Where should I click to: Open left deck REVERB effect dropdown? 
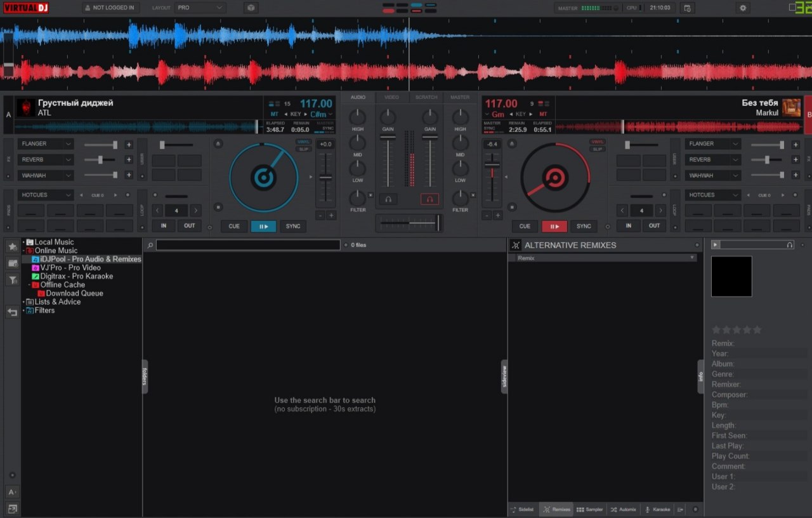point(46,159)
